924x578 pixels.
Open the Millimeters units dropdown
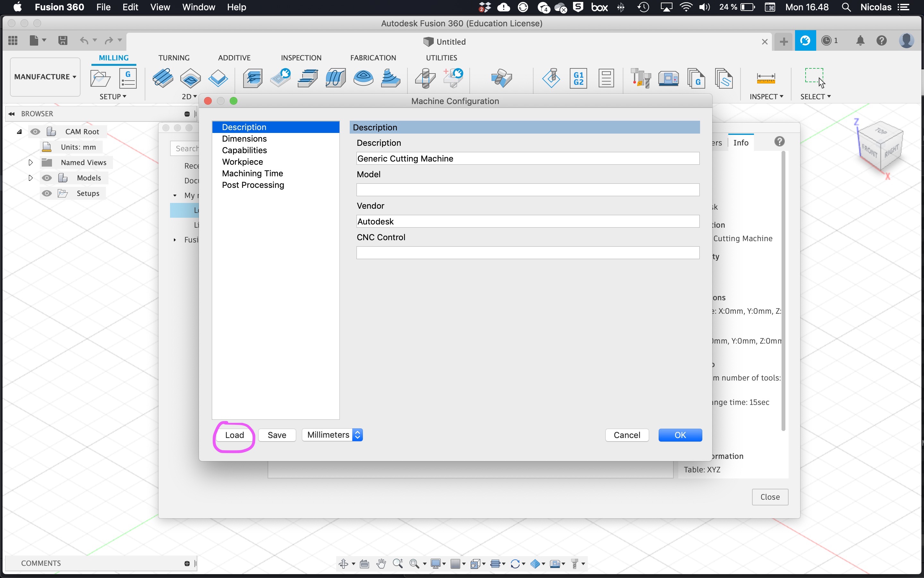click(x=332, y=435)
